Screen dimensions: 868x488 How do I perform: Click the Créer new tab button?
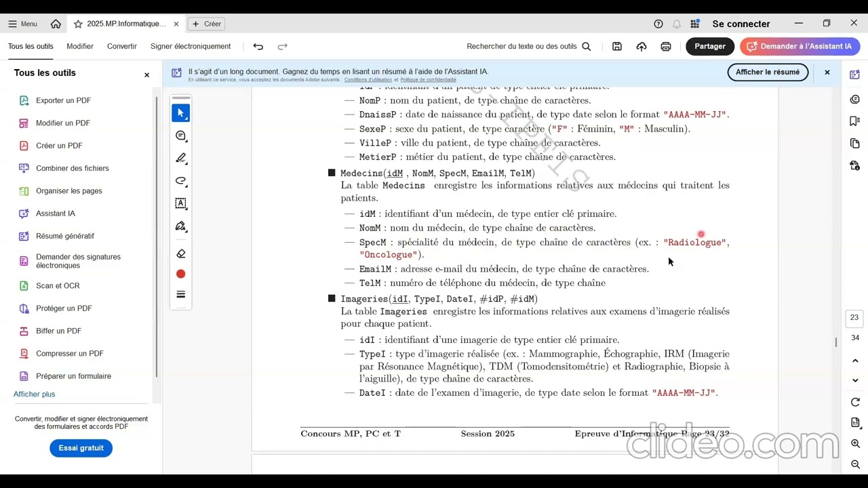(x=206, y=24)
